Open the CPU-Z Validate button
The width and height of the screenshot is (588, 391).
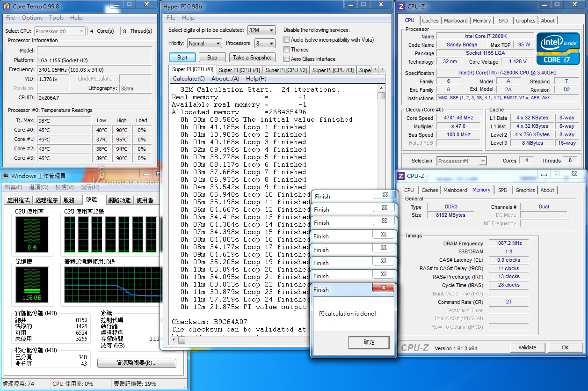[527, 347]
